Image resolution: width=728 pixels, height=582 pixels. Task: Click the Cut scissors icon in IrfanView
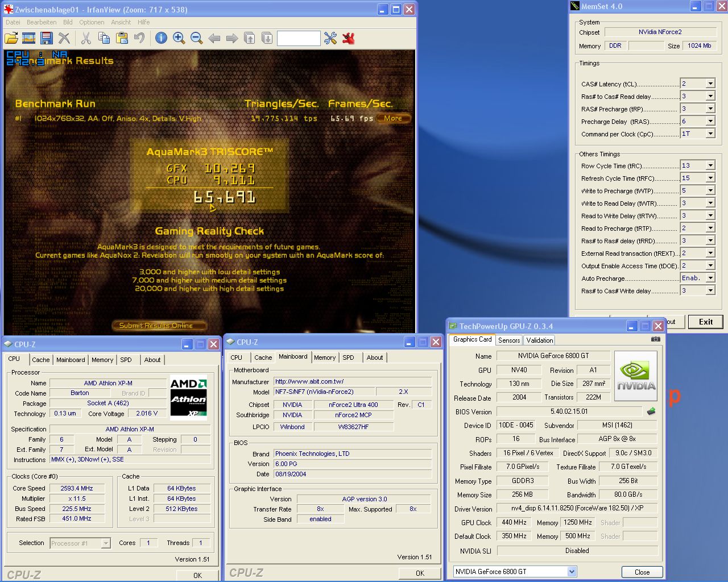click(x=86, y=38)
